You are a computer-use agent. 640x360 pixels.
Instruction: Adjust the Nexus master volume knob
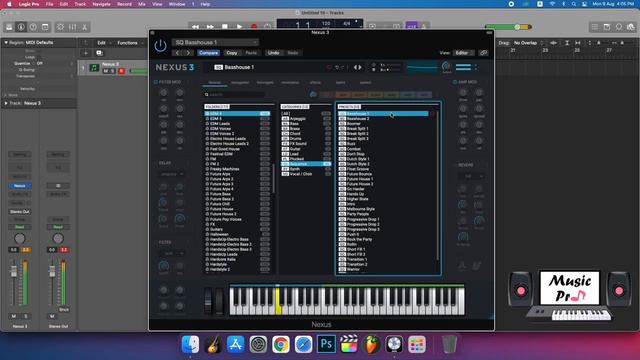pyautogui.click(x=446, y=66)
